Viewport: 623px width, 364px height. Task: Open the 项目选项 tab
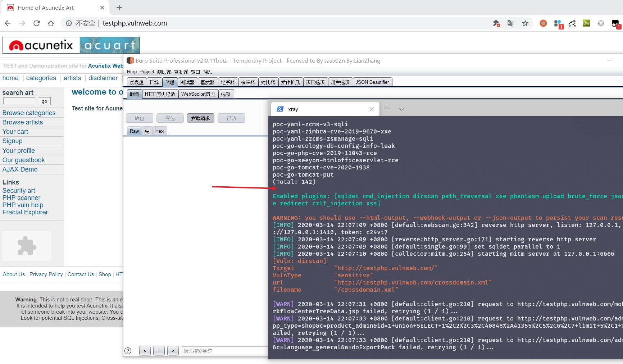coord(315,82)
